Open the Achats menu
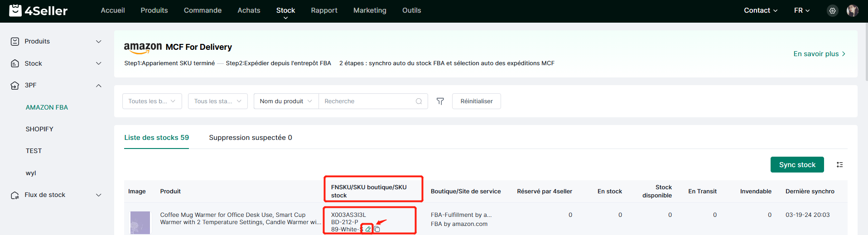The height and width of the screenshot is (235, 868). coord(249,10)
